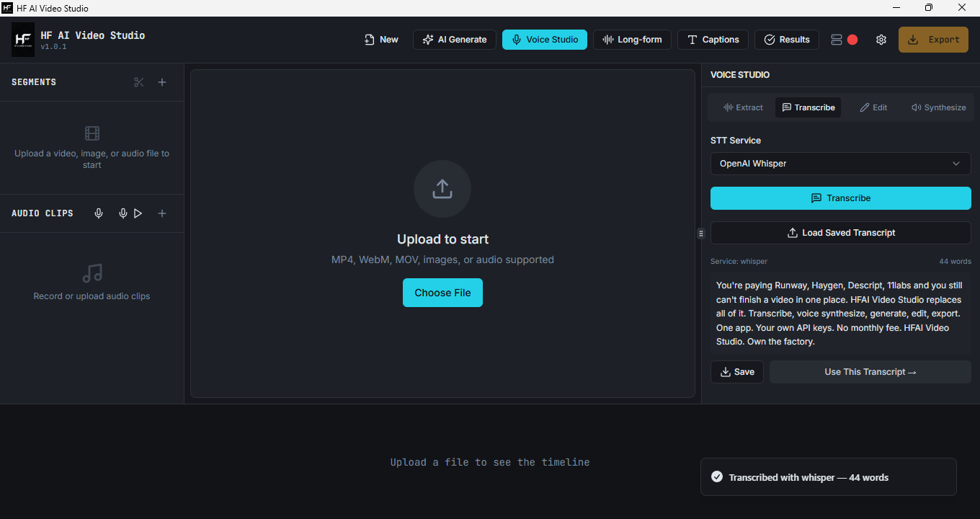Add a segment with the Segments plus icon
Viewport: 980px width, 519px height.
pos(162,82)
